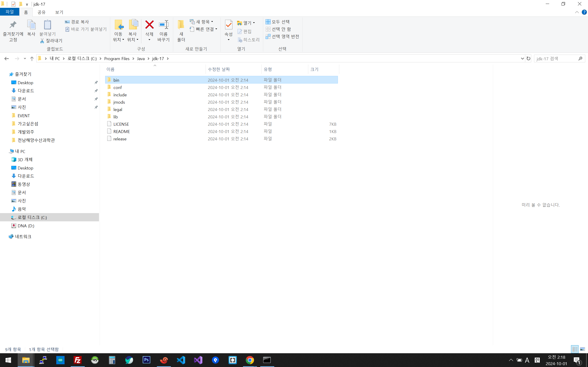This screenshot has width=588, height=367.
Task: Switch to large thumbnails view icon
Action: point(582,349)
